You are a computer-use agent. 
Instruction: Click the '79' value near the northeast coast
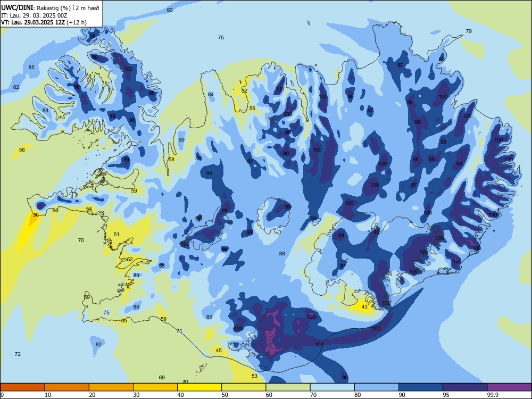pos(469,31)
